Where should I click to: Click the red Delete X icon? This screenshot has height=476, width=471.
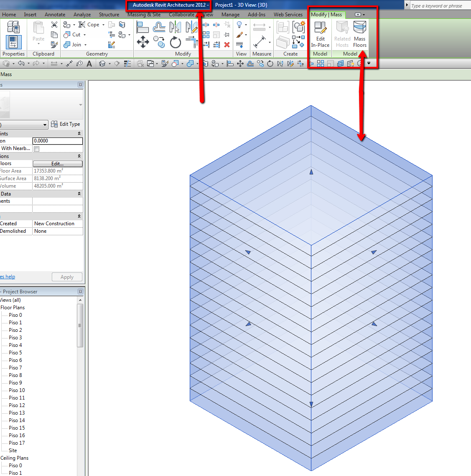coord(227,45)
